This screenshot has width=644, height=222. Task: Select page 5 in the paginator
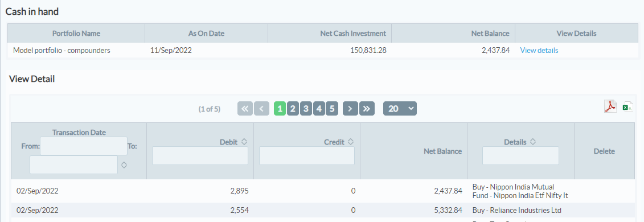pyautogui.click(x=332, y=109)
